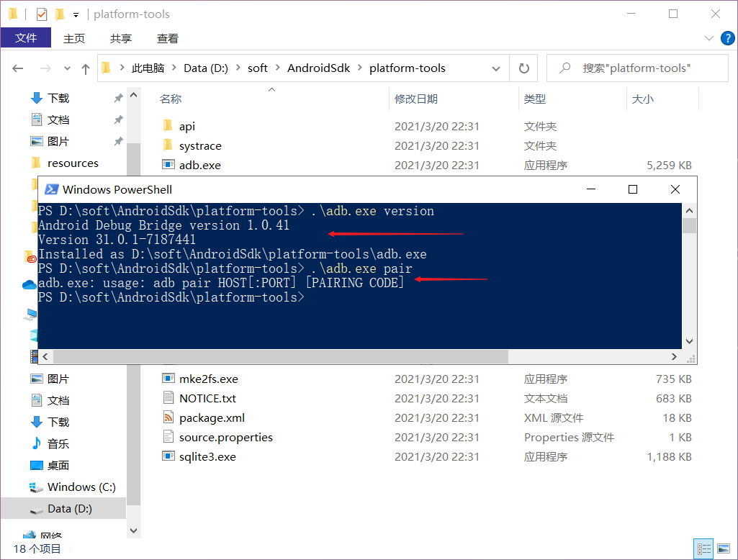Viewport: 738px width, 560px height.
Task: Click the ribbon expand chevron on the right
Action: click(x=708, y=38)
